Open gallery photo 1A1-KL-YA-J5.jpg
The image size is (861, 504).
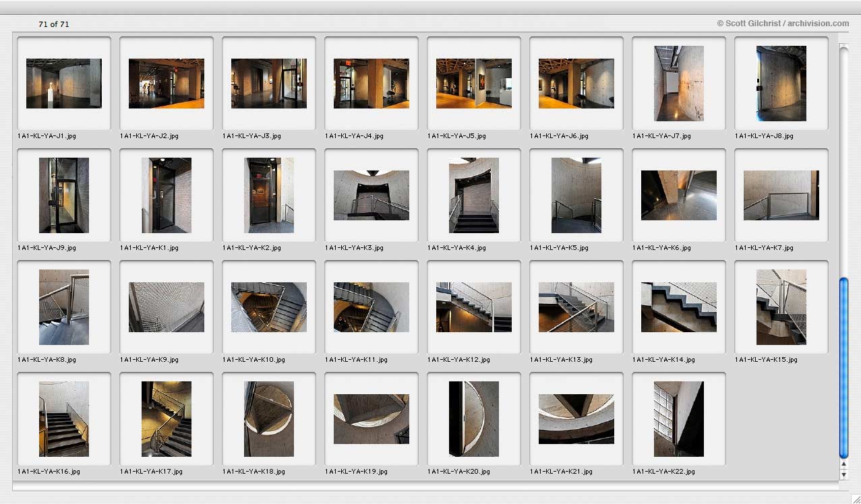click(x=474, y=84)
